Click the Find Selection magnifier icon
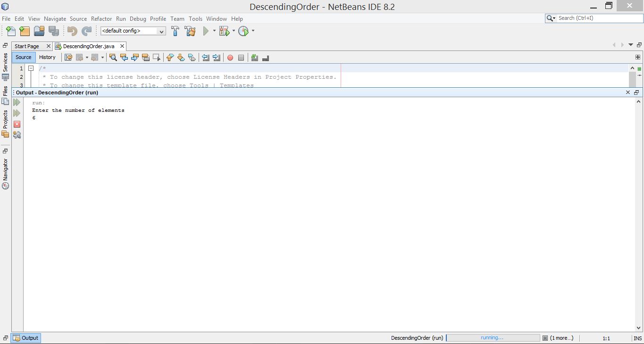The width and height of the screenshot is (644, 344). (x=113, y=58)
